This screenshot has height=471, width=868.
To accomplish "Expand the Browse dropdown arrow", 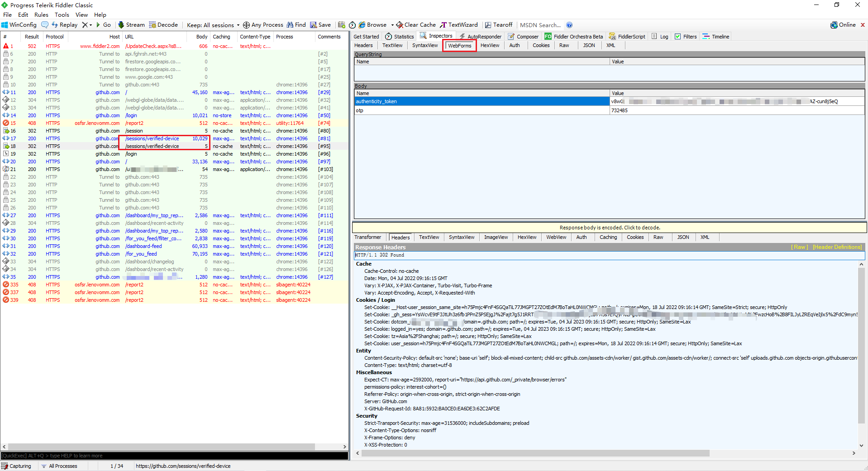I will point(392,25).
